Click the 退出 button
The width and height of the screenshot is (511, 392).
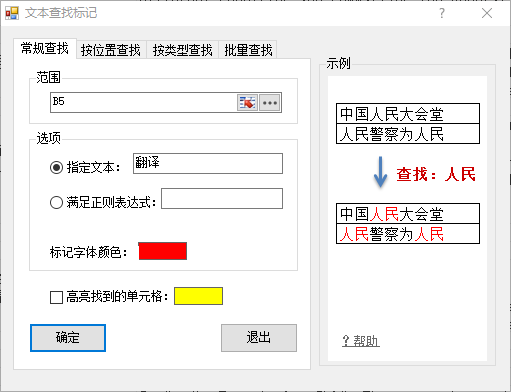[x=259, y=338]
